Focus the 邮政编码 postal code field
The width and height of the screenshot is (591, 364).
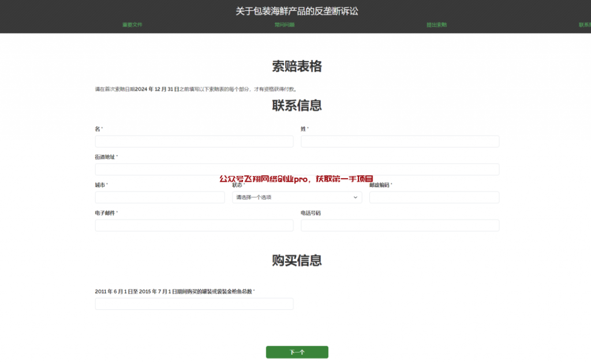tap(434, 197)
